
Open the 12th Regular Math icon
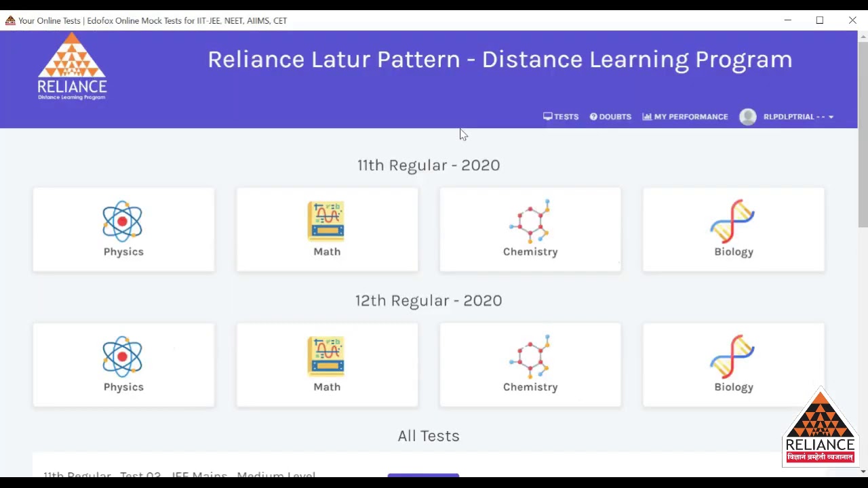tap(326, 357)
